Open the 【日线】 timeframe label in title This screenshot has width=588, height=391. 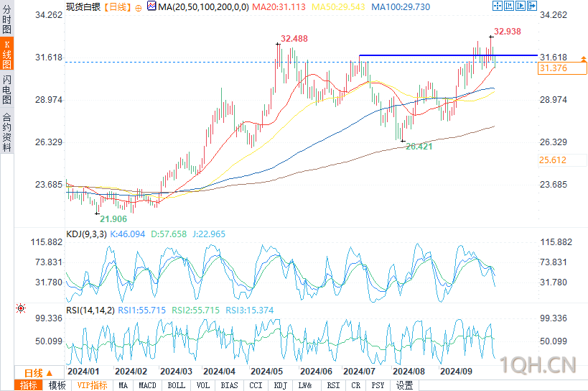click(117, 7)
